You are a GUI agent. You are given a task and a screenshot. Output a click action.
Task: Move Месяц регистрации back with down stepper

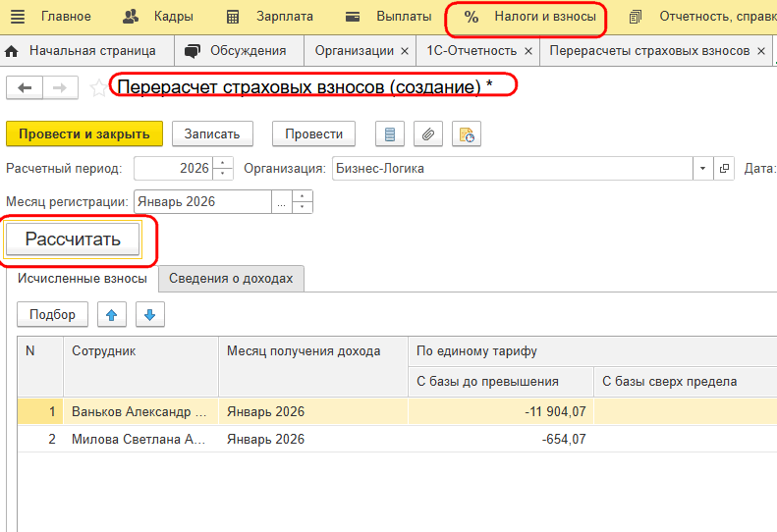[303, 207]
